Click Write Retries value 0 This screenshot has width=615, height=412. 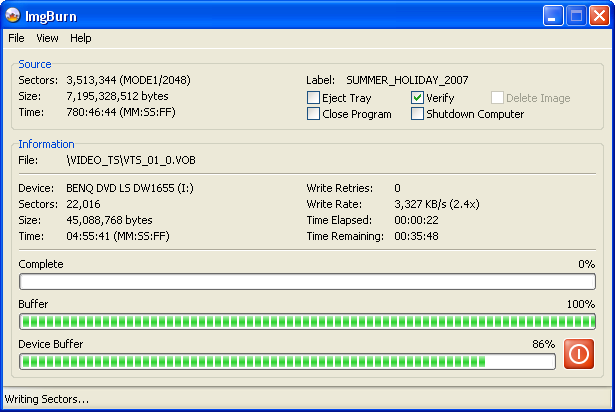397,188
